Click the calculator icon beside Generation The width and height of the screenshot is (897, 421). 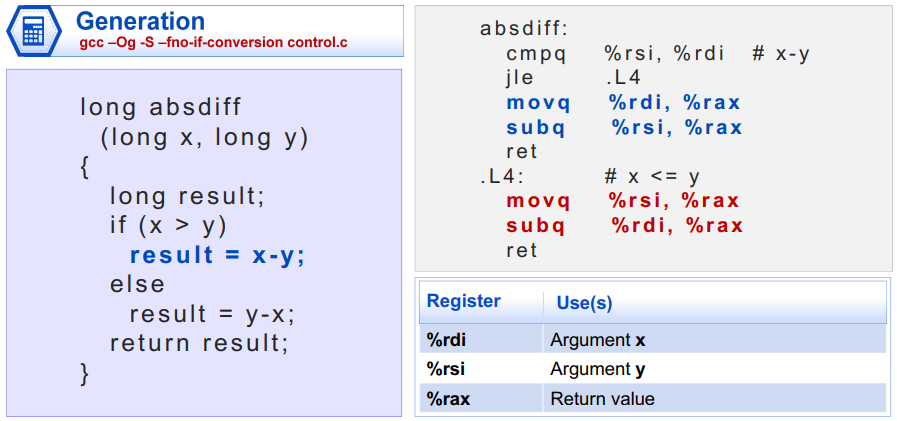click(x=34, y=30)
